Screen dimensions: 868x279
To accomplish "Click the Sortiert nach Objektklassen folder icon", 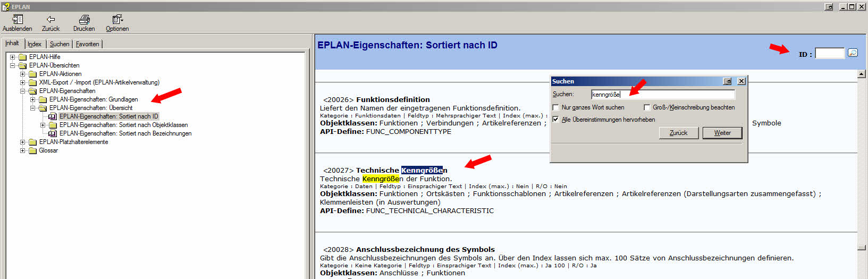I will click(x=53, y=125).
